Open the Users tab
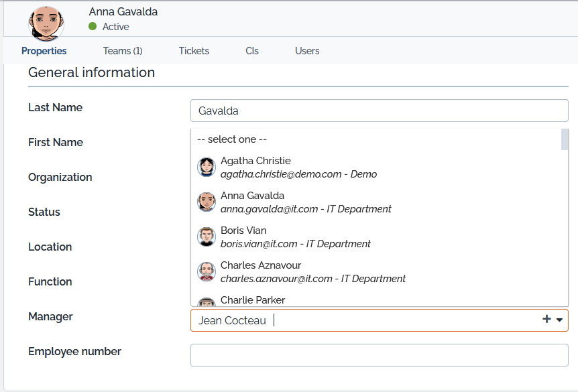Screen dimensions: 578x392 pos(307,51)
